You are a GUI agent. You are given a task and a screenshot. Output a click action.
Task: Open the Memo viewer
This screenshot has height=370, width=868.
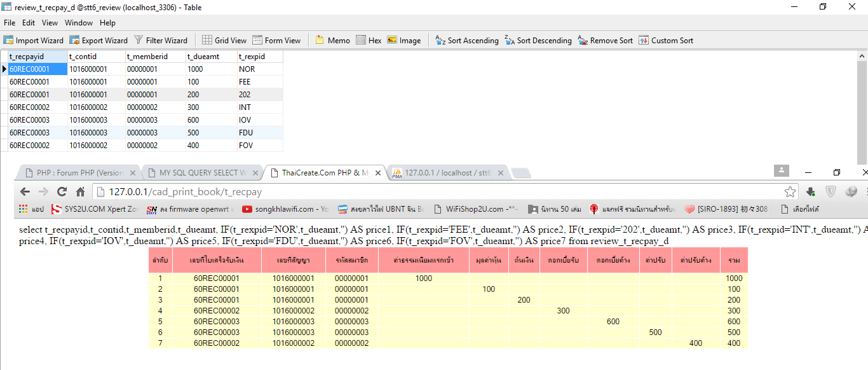click(332, 40)
